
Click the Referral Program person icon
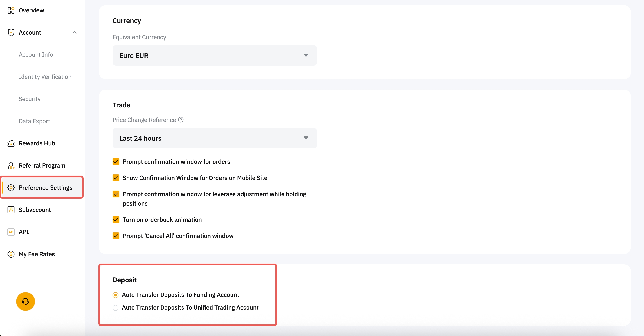point(11,165)
